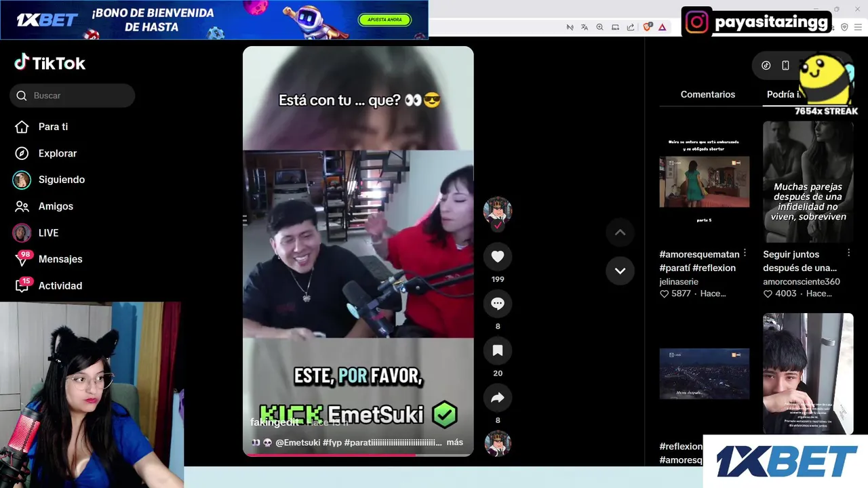
Task: Open the Amigos people icon
Action: (22, 206)
